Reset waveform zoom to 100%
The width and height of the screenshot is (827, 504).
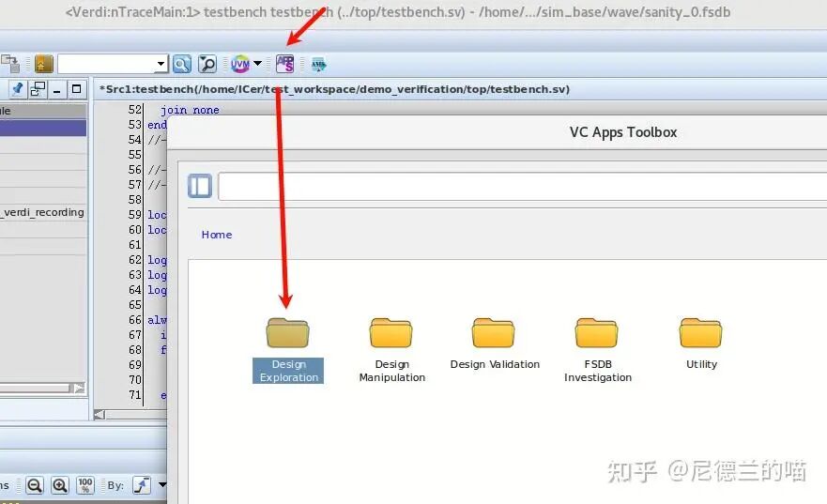tap(85, 485)
